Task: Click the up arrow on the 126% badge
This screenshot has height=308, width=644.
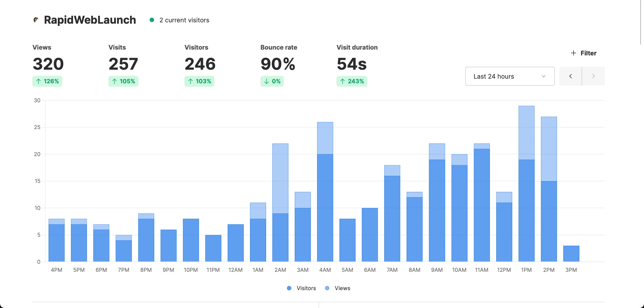Action: pyautogui.click(x=39, y=81)
